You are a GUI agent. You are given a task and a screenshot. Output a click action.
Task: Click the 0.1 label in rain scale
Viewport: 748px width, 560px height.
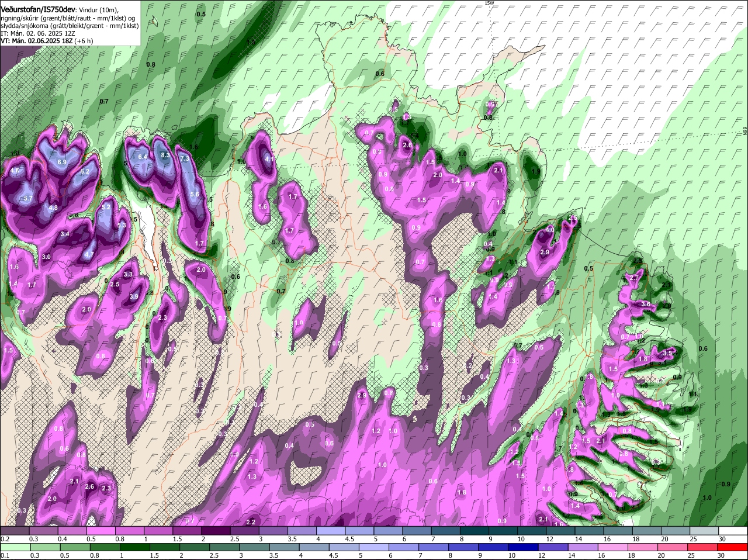[5, 555]
